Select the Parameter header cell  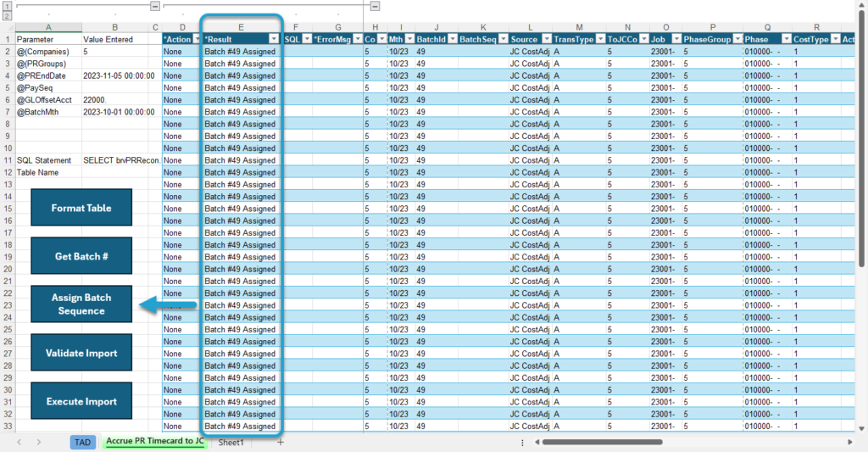point(48,39)
